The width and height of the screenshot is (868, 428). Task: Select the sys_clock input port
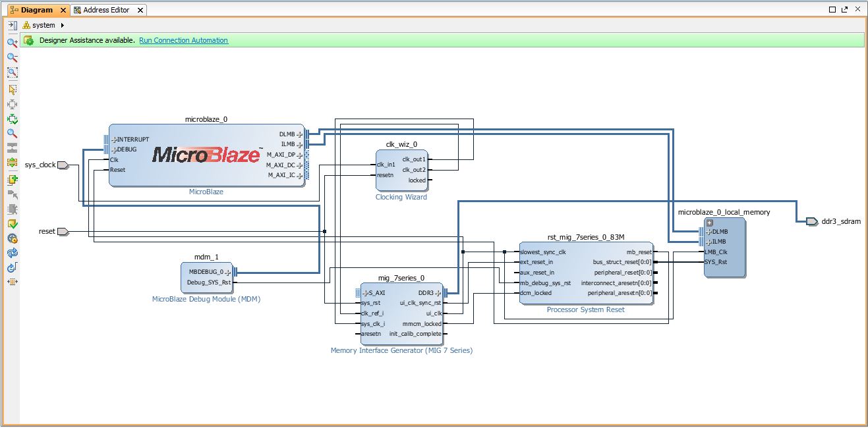point(63,165)
